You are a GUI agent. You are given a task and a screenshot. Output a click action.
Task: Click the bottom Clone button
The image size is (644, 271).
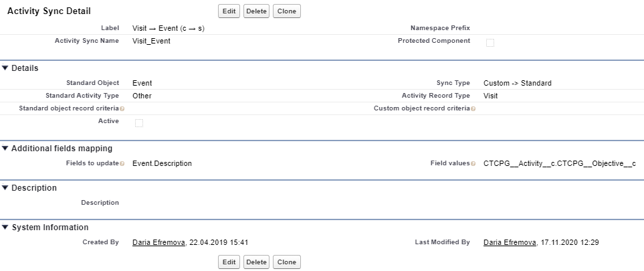[286, 262]
